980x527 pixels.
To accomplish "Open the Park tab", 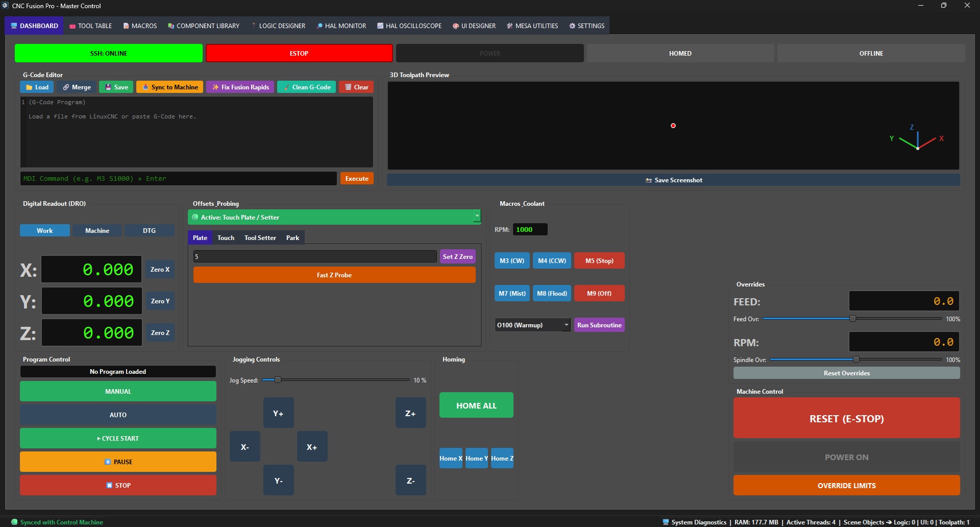I will [293, 238].
